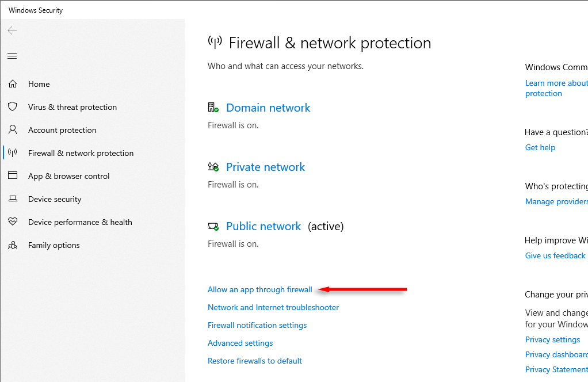Click the Device performance heart icon

(x=13, y=222)
